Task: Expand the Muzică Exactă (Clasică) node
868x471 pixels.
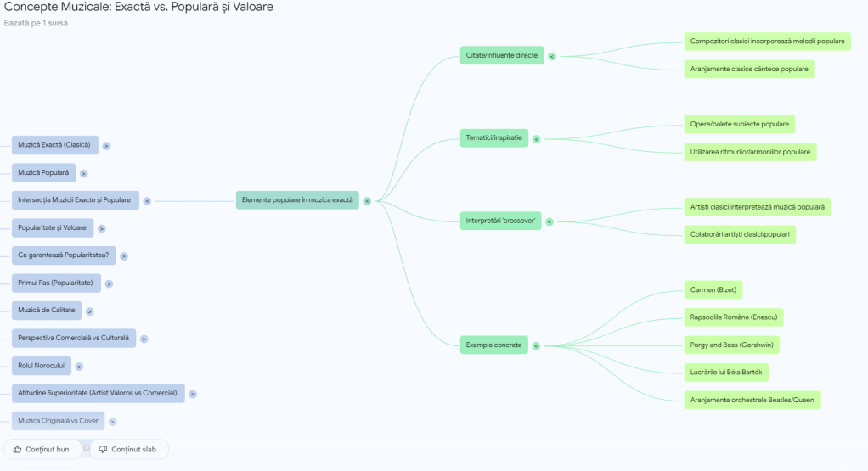Action: click(x=106, y=146)
